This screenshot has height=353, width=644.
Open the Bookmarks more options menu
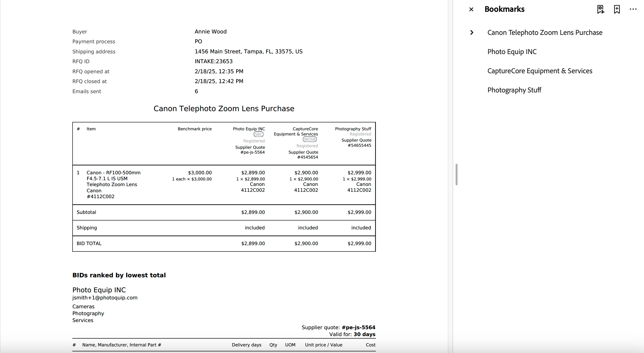[x=633, y=9]
